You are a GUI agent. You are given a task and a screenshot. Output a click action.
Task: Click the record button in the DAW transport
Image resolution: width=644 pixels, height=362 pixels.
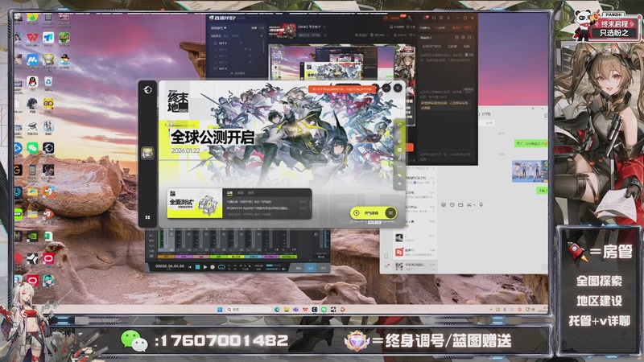coord(213,267)
